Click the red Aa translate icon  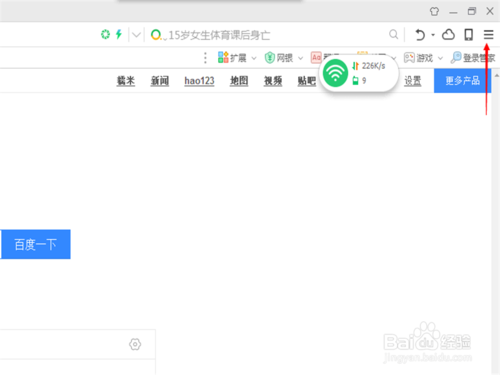point(316,58)
